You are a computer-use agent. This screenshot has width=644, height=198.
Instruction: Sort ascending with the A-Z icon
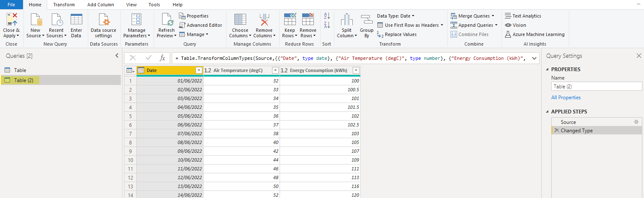(x=327, y=15)
